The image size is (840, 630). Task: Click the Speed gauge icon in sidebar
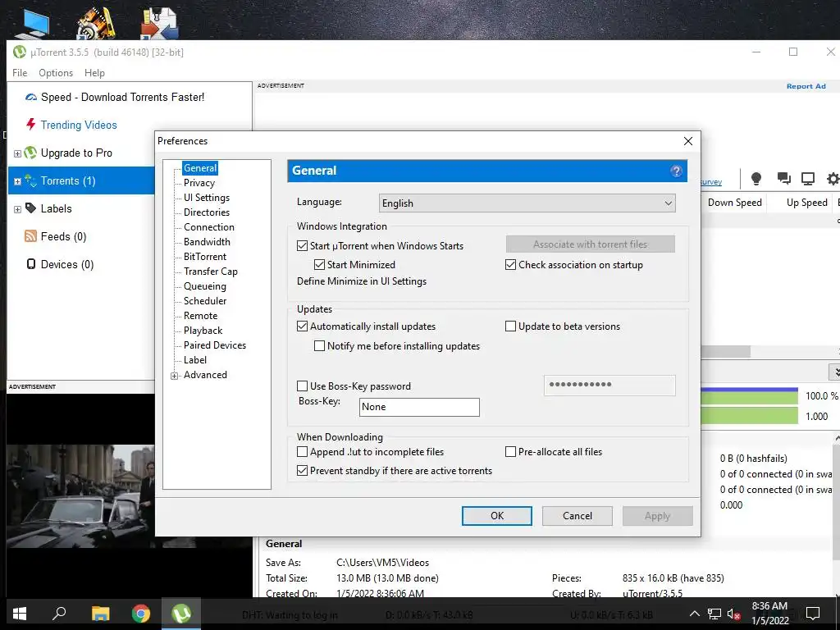pyautogui.click(x=31, y=97)
